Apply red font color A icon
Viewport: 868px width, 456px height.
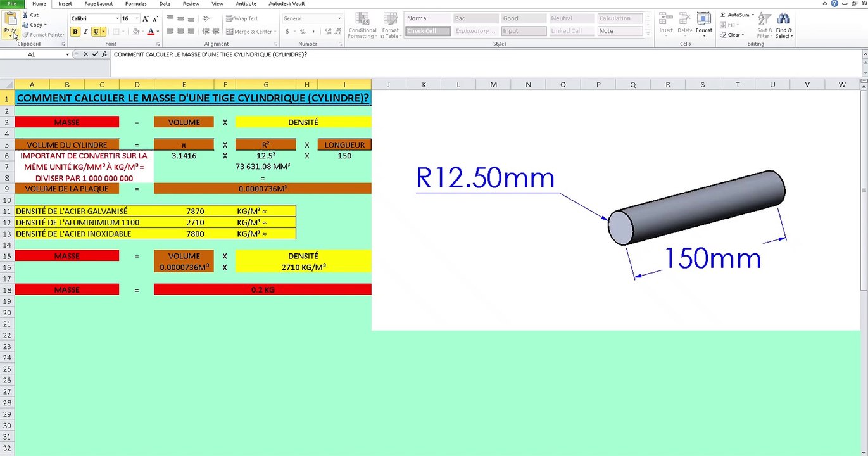click(150, 32)
